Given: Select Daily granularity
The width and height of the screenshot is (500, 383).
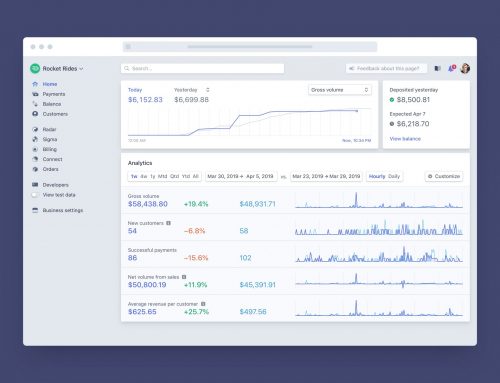Looking at the screenshot, I should (x=394, y=176).
